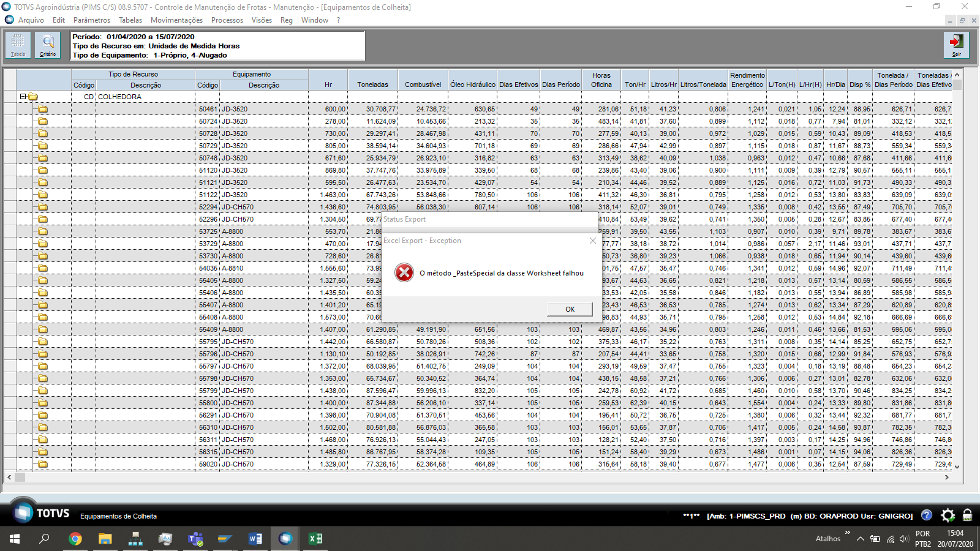The image size is (980, 551).
Task: Close the Excel Export exception dialog with X
Action: (x=592, y=241)
